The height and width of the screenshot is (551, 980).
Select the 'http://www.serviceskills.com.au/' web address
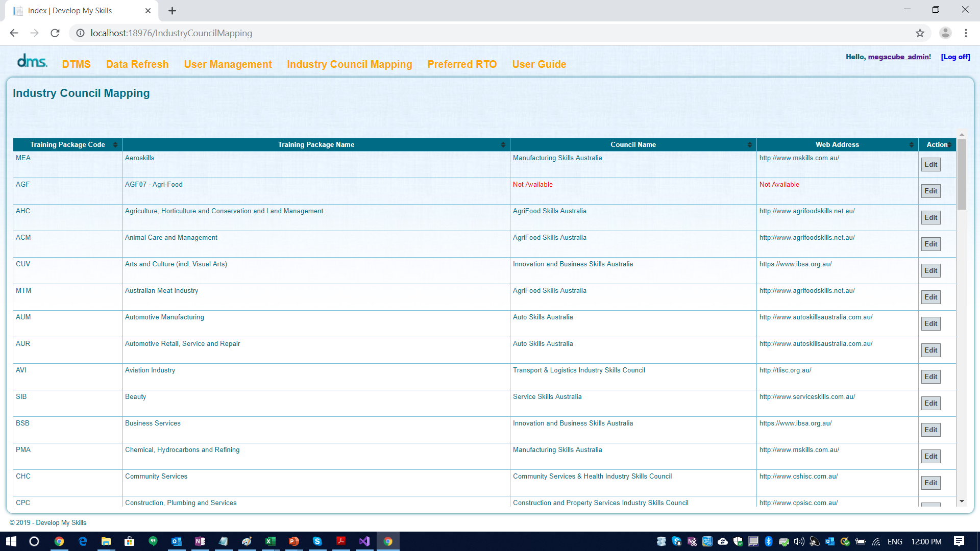(x=807, y=397)
